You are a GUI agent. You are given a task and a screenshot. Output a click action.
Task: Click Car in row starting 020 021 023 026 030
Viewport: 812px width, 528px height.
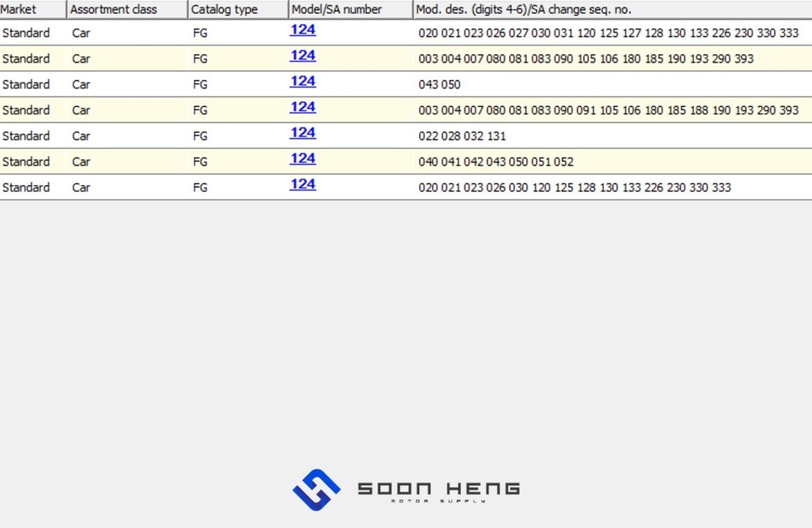pyautogui.click(x=81, y=188)
